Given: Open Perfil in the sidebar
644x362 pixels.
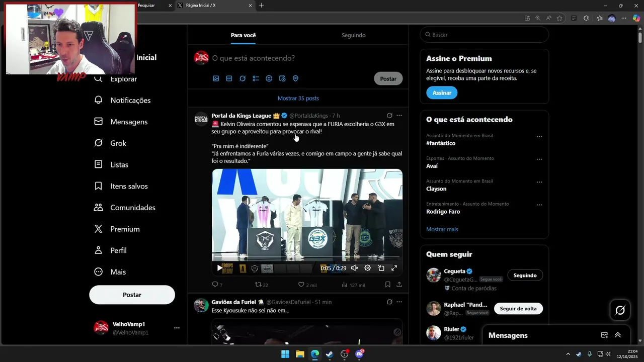Looking at the screenshot, I should 110,250.
